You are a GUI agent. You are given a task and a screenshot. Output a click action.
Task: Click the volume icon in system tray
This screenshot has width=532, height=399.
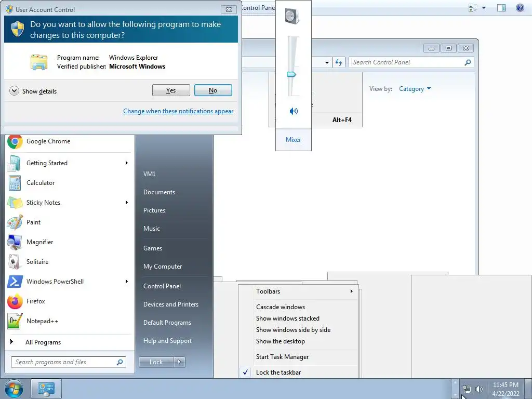479,389
